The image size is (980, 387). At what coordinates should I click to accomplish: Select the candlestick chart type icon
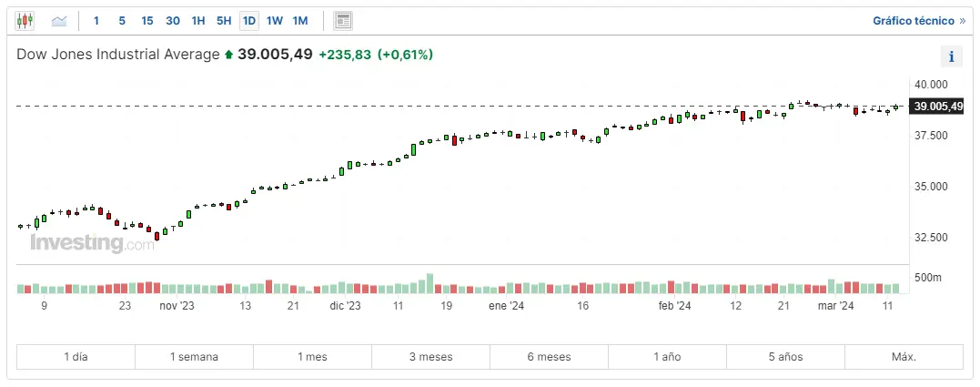(x=25, y=20)
